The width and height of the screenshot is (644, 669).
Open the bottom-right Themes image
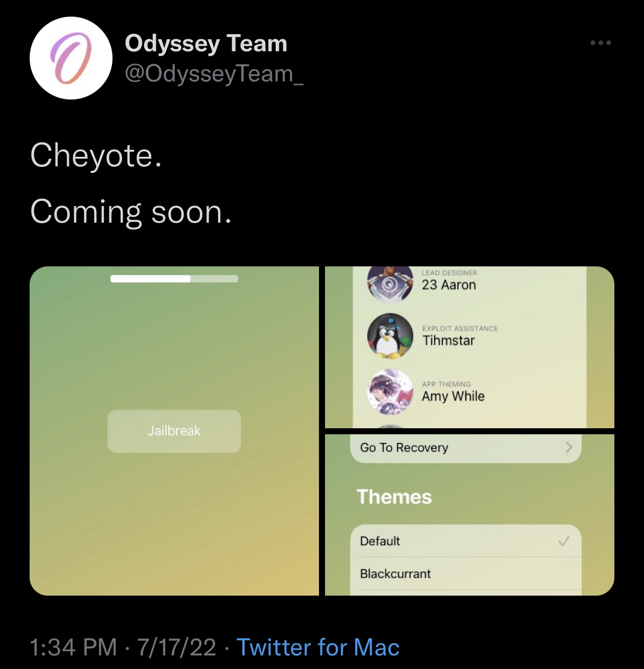[470, 515]
